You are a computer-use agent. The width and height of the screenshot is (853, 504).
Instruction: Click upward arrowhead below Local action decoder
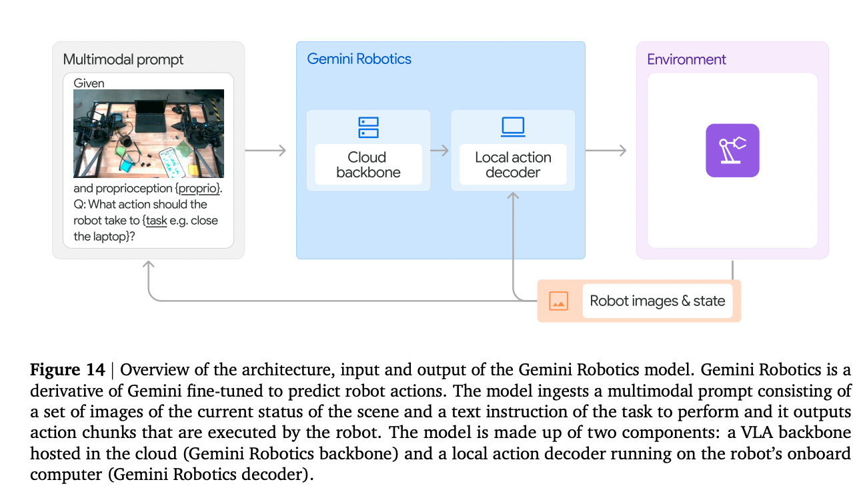(513, 197)
